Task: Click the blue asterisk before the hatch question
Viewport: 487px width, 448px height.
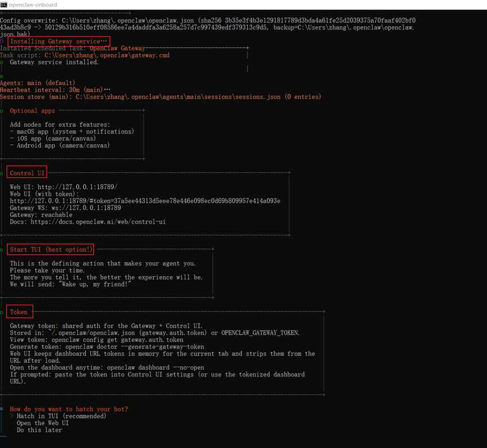Action: 2,409
